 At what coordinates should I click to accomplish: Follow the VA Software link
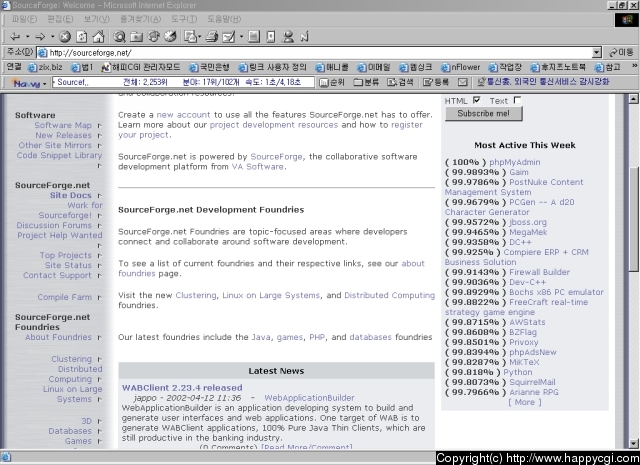coord(258,167)
